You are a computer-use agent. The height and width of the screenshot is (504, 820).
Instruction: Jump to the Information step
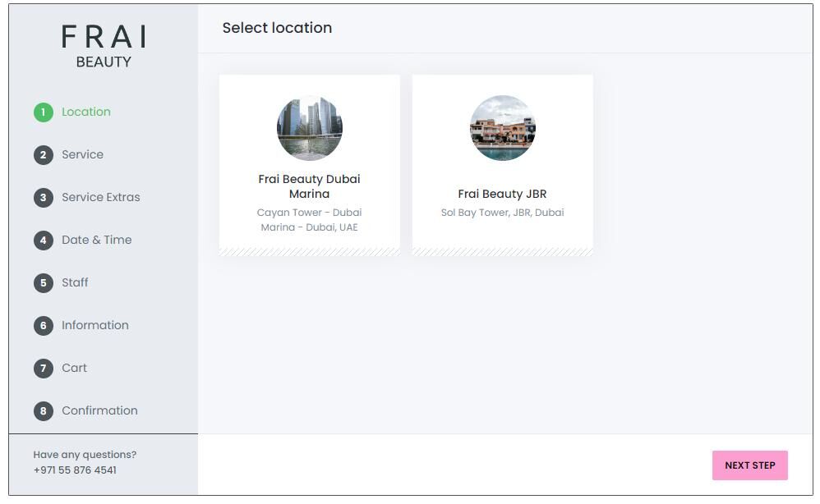(x=94, y=325)
